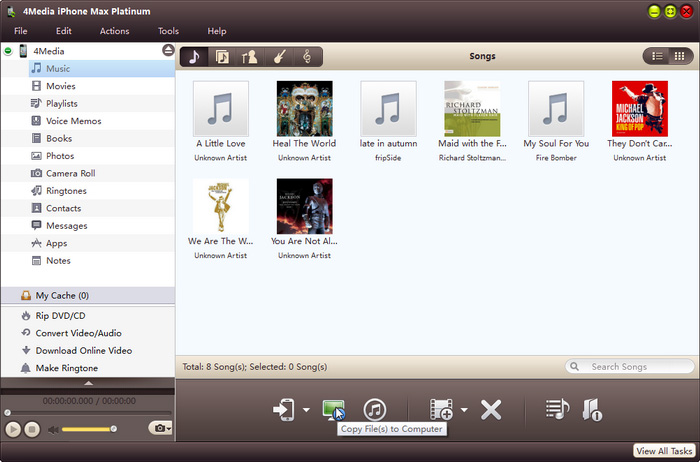Open My Cache (0)

(x=88, y=296)
